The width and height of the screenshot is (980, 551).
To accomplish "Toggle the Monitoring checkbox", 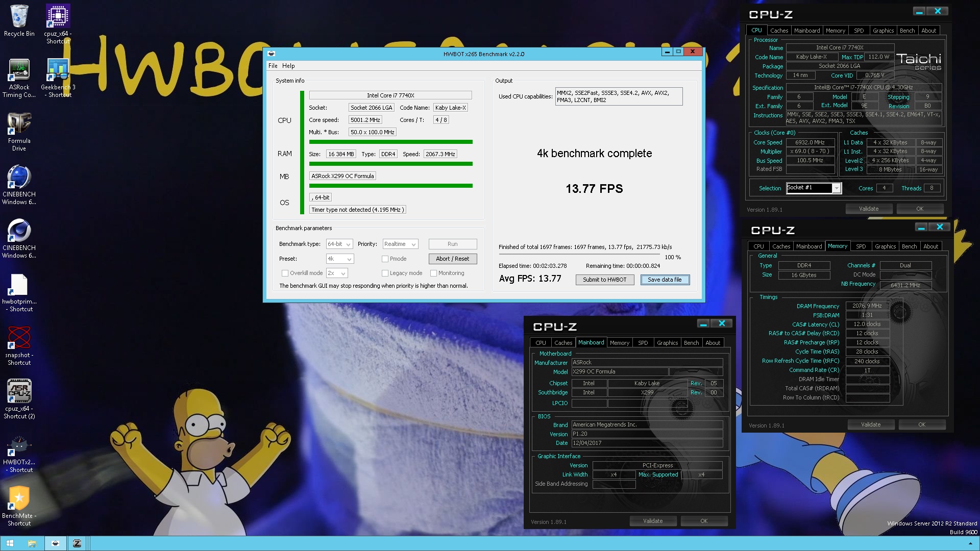I will pyautogui.click(x=434, y=273).
